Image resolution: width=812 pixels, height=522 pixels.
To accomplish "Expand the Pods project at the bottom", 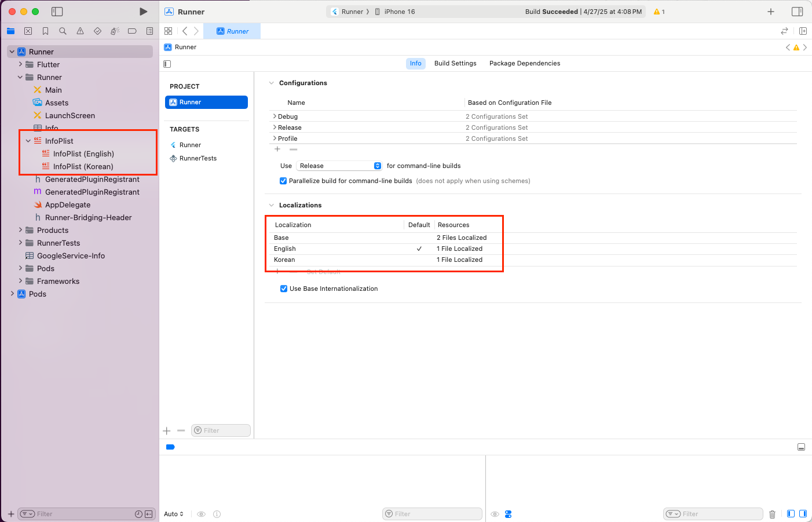I will pos(12,294).
